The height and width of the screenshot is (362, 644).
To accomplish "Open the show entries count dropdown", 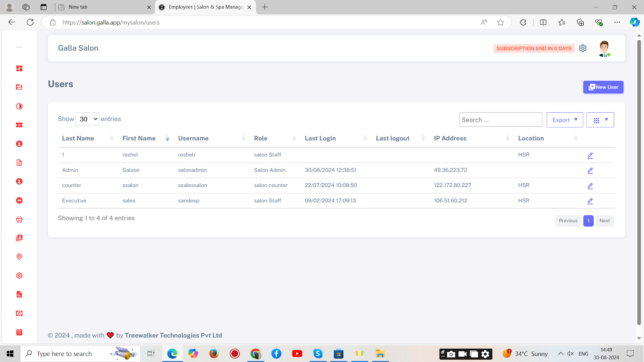I will point(87,119).
